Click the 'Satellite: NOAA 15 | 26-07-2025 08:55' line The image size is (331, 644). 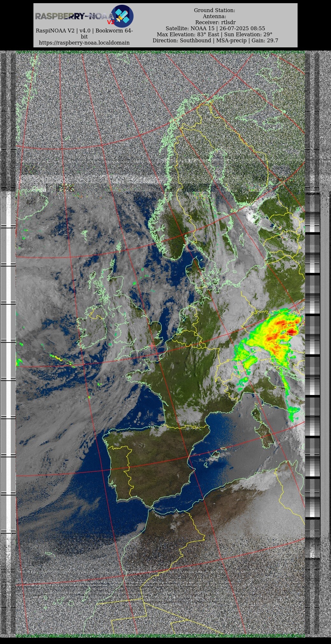(215, 29)
